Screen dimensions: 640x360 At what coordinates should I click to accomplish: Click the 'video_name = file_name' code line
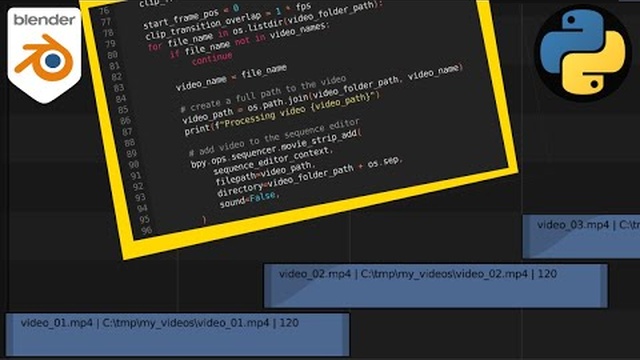click(231, 78)
